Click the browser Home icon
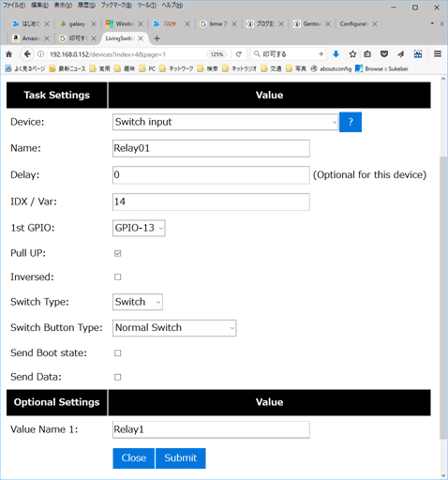The image size is (448, 480). coord(9,54)
